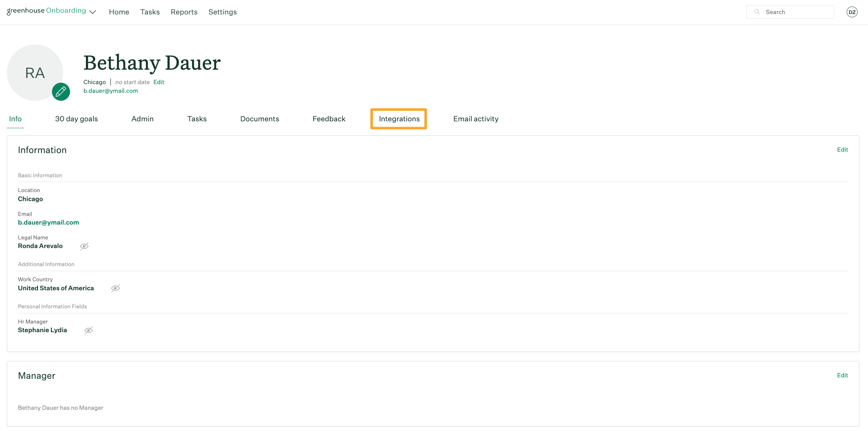Expand the Greenhouse Onboarding product dropdown chevron
868x434 pixels.
pyautogui.click(x=93, y=12)
